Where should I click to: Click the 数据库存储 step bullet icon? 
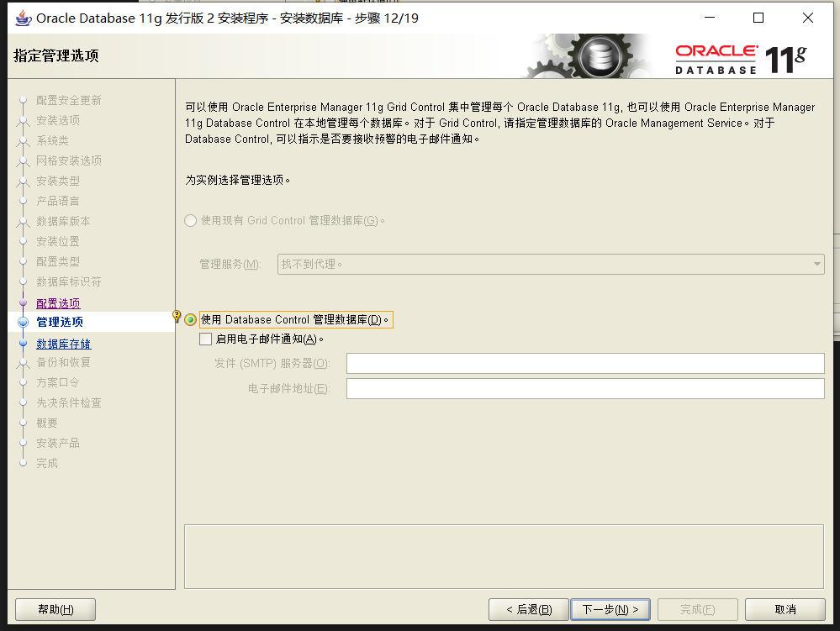click(23, 343)
